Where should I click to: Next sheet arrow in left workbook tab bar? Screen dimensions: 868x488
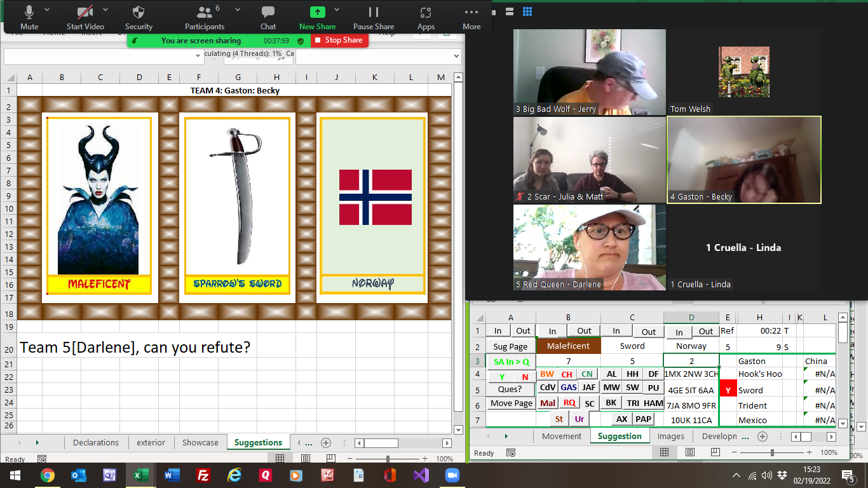[x=37, y=442]
